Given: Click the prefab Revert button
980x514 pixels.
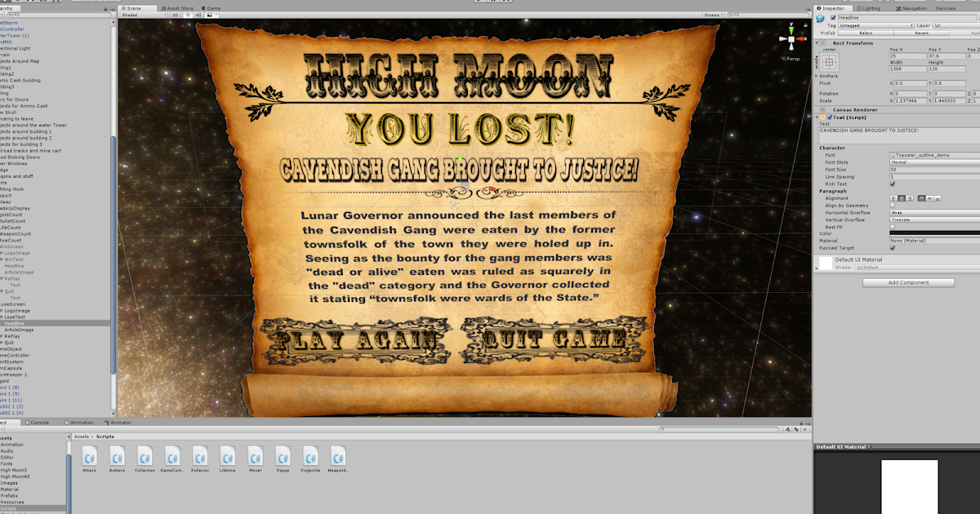Looking at the screenshot, I should click(x=921, y=33).
